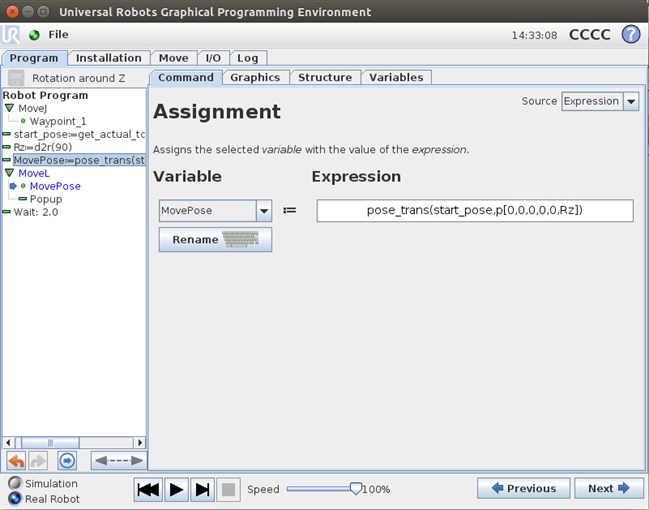Click the Variable dropdown arrow button
Image resolution: width=649 pixels, height=510 pixels.
click(x=264, y=210)
